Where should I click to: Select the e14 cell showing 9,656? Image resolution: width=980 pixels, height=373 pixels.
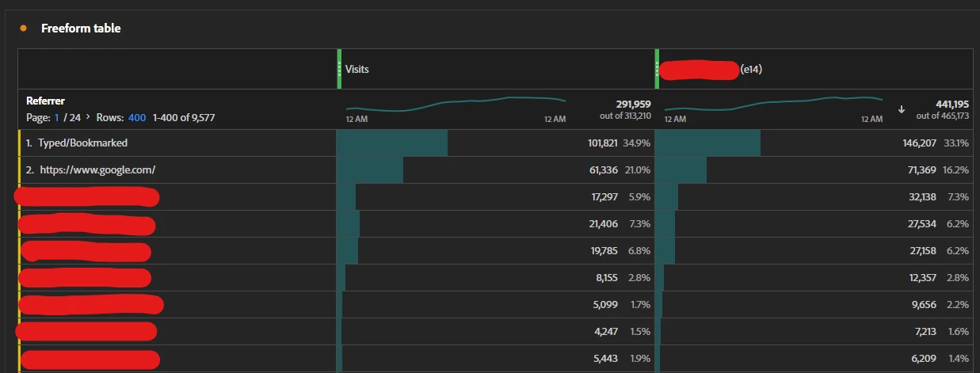pyautogui.click(x=814, y=305)
